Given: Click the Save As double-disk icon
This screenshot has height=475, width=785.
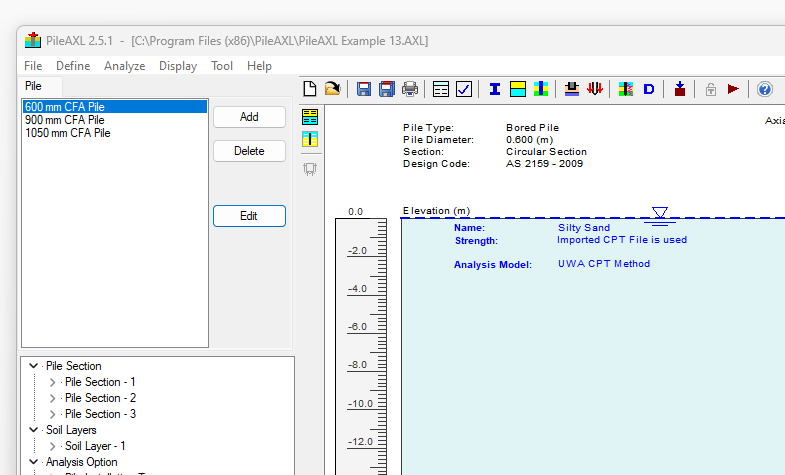Looking at the screenshot, I should 386,89.
